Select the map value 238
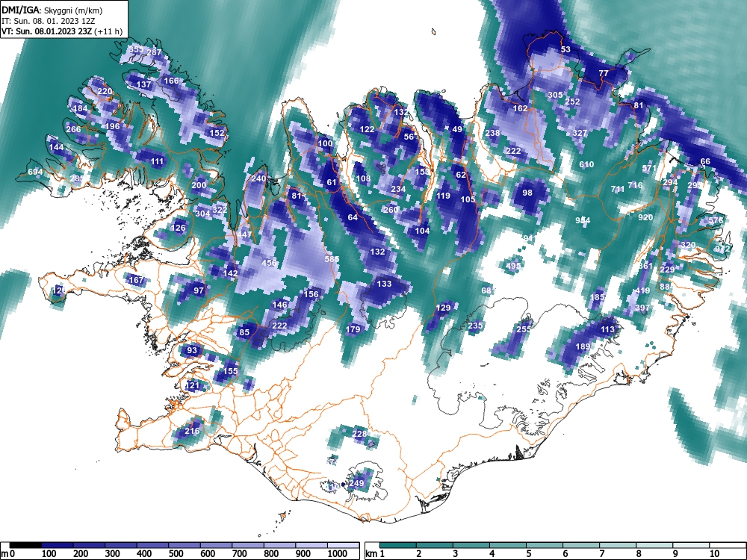747x560 pixels. click(492, 133)
